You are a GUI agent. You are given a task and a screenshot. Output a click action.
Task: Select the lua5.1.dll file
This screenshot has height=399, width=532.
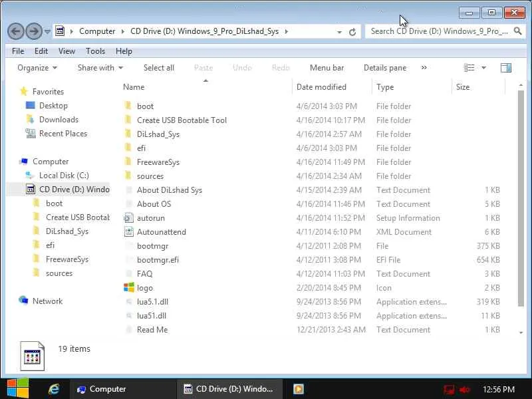point(146,302)
